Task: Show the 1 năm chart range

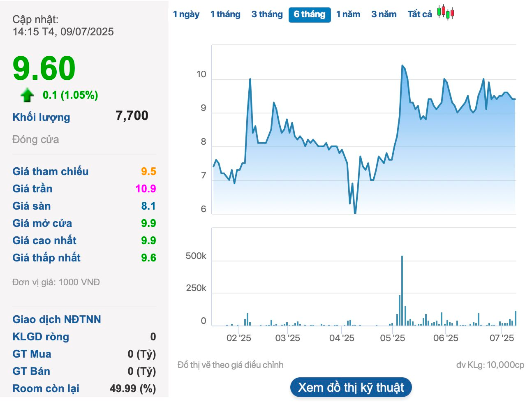Action: point(348,14)
